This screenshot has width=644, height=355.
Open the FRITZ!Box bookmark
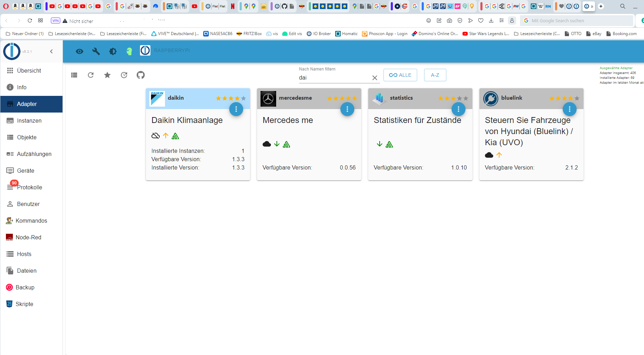(x=249, y=34)
